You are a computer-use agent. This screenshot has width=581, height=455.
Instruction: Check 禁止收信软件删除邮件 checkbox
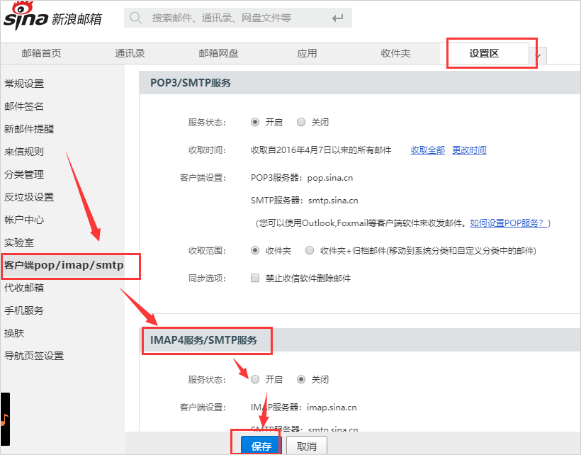point(255,278)
